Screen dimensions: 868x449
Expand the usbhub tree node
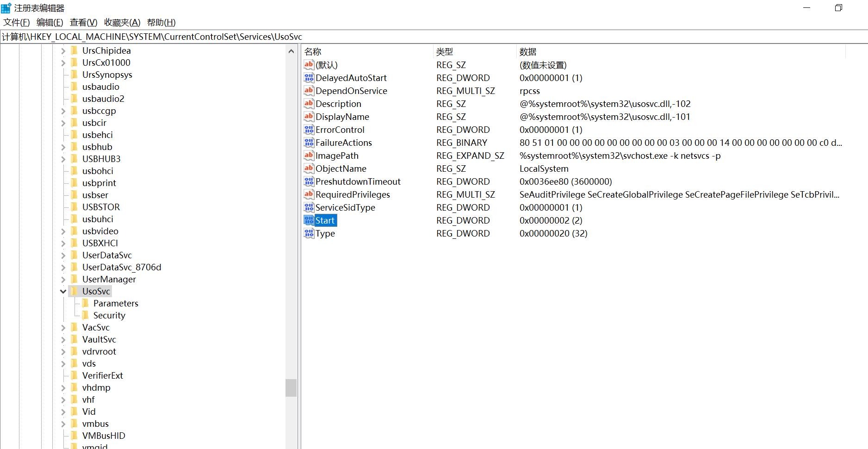pos(63,147)
